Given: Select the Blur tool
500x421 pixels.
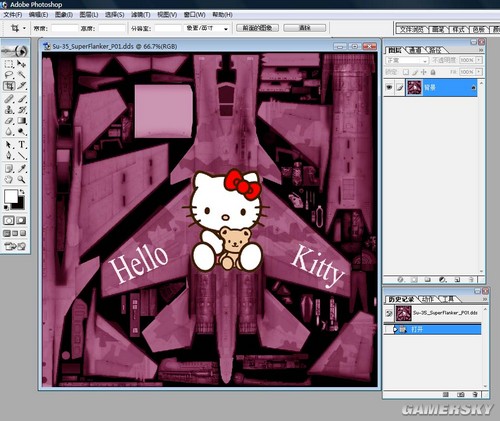Looking at the screenshot, I should point(9,132).
